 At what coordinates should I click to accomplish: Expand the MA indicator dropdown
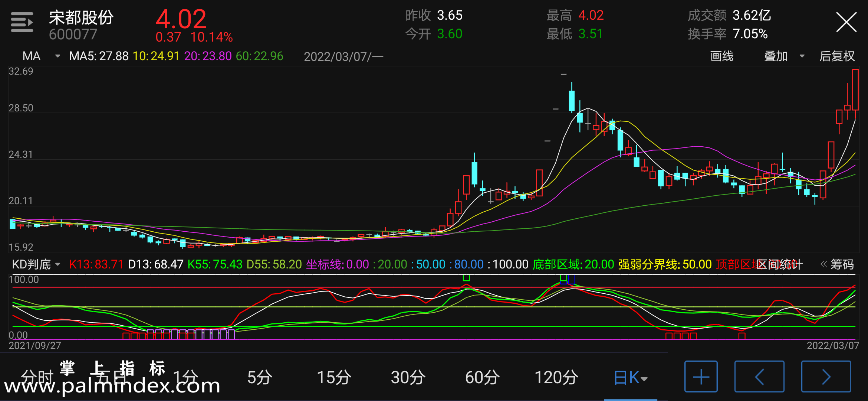click(x=41, y=56)
